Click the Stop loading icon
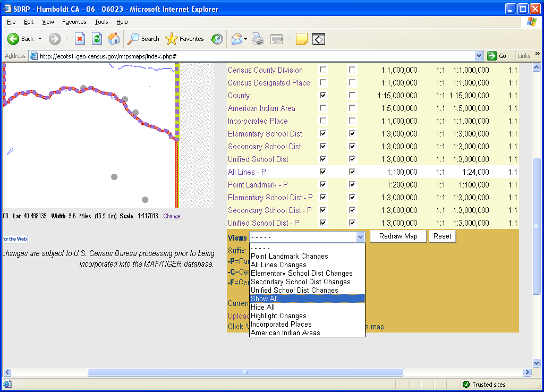 pyautogui.click(x=80, y=39)
